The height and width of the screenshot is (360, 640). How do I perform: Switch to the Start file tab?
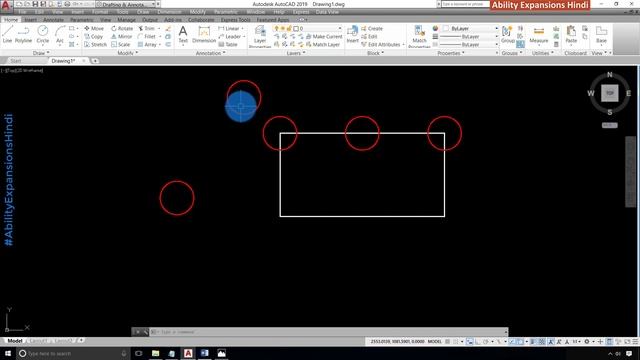click(x=16, y=61)
